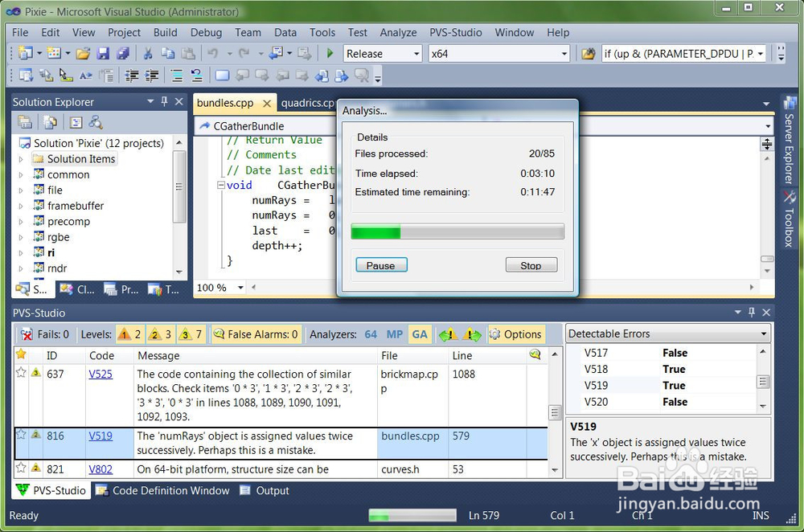
Task: Toggle the 64-bit analyzer filter
Action: [371, 334]
